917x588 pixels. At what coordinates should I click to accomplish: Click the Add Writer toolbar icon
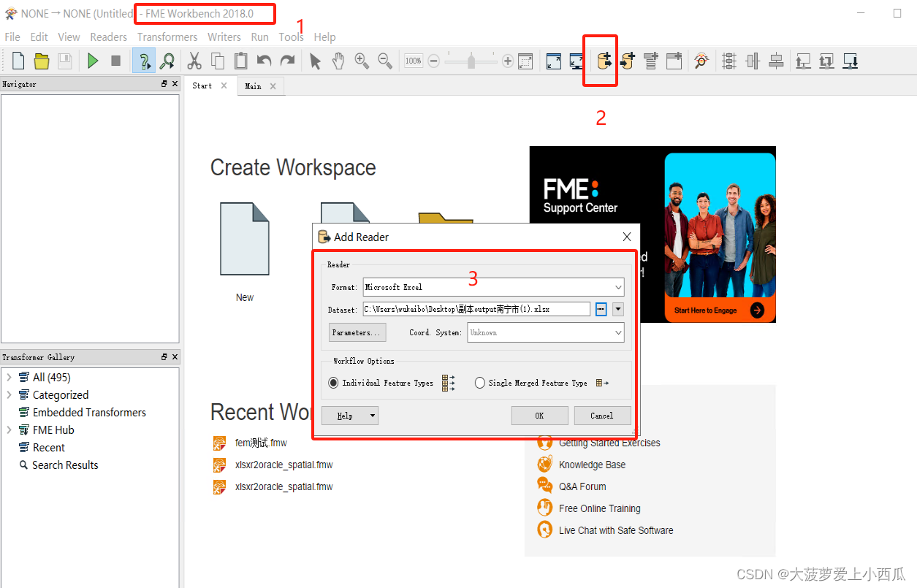coord(627,61)
